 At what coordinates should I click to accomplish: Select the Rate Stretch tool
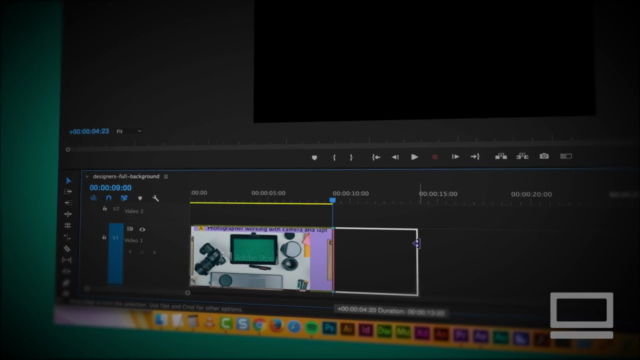coord(67,237)
